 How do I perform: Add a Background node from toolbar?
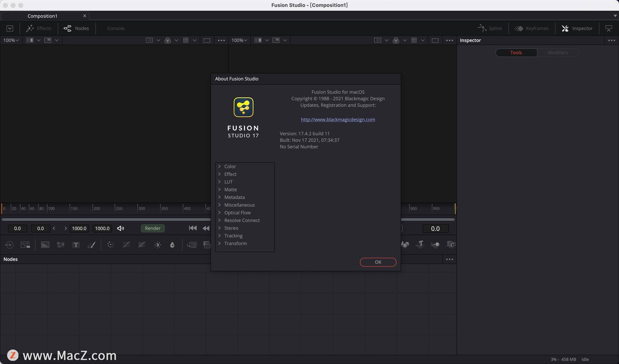click(x=45, y=245)
